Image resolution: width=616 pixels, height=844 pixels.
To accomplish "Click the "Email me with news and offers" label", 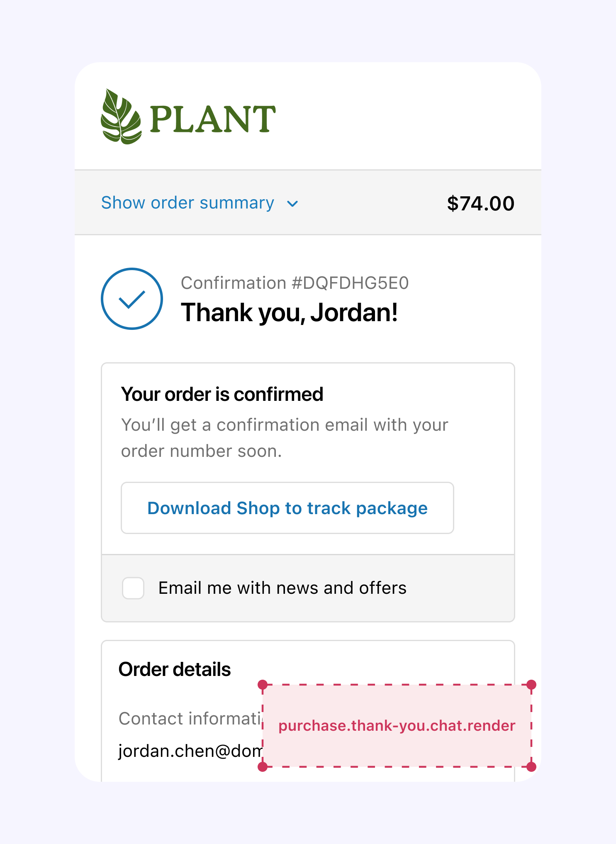I will (282, 588).
